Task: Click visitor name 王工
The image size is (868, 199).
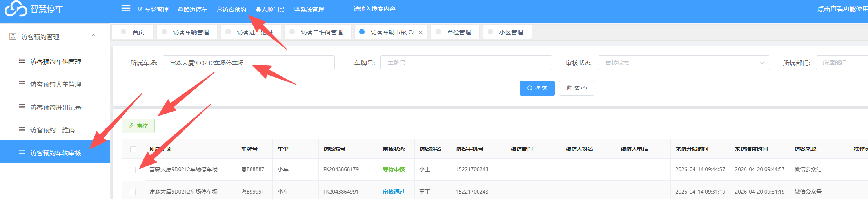Action: click(x=425, y=192)
